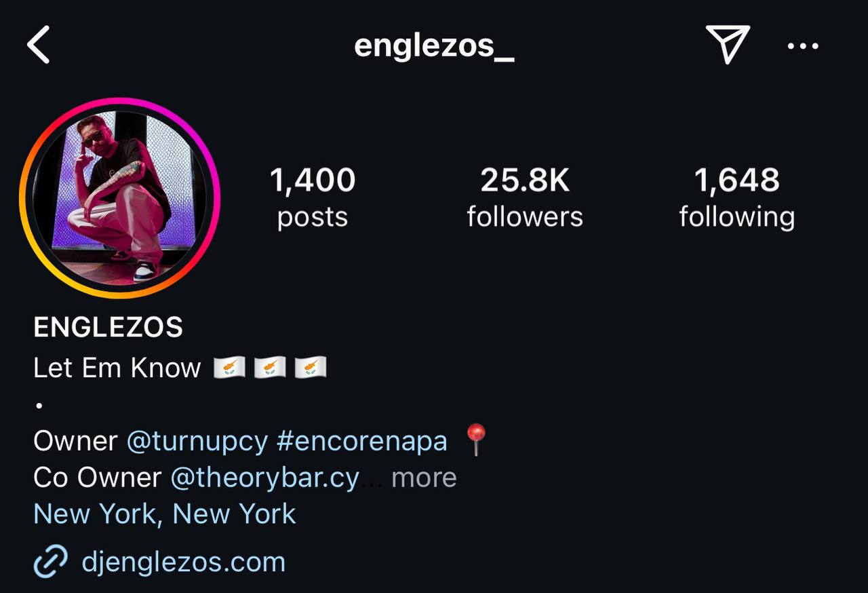Tap the englezos_ username header

434,46
